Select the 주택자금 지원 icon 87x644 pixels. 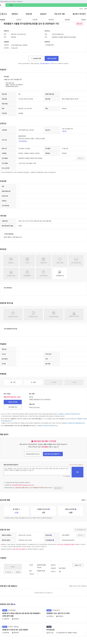[x=11, y=273]
